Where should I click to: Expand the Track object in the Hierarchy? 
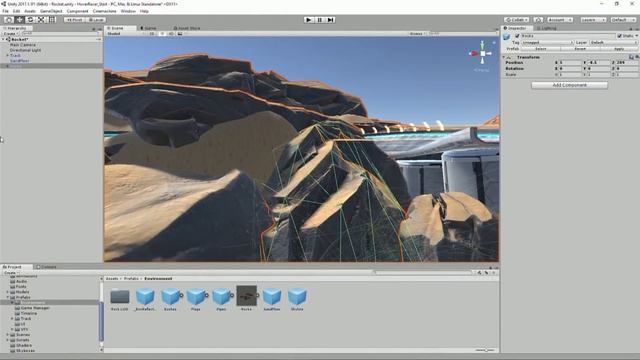[7, 56]
